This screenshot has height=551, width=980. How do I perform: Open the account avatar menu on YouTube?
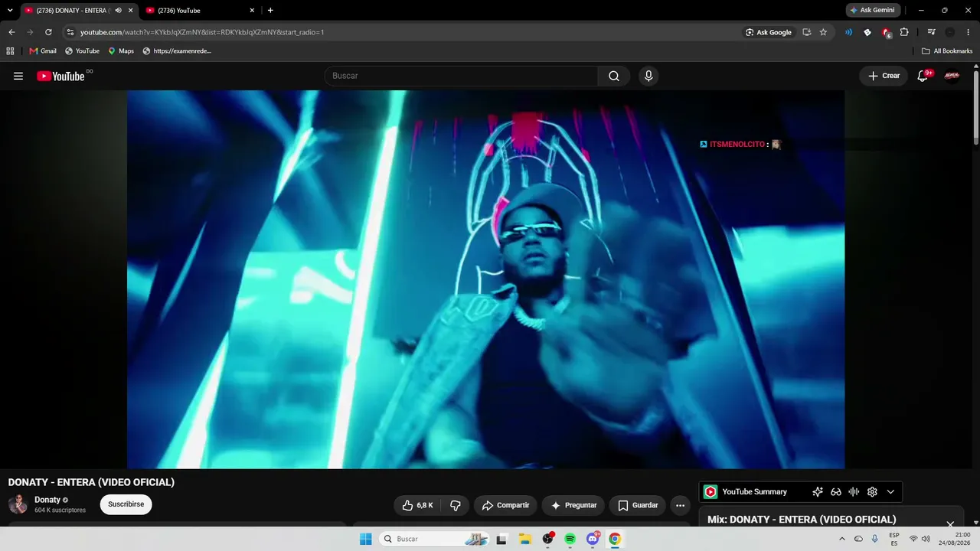pyautogui.click(x=952, y=76)
